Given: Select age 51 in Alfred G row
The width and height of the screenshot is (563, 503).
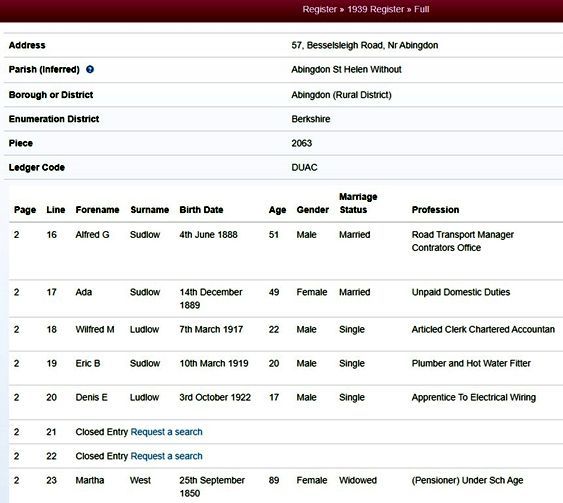Looking at the screenshot, I should tap(274, 234).
